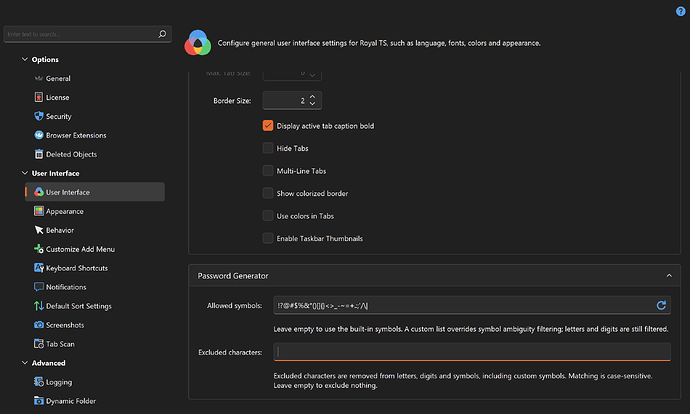Open the Tab Scan page
The image size is (690, 414).
pos(60,344)
